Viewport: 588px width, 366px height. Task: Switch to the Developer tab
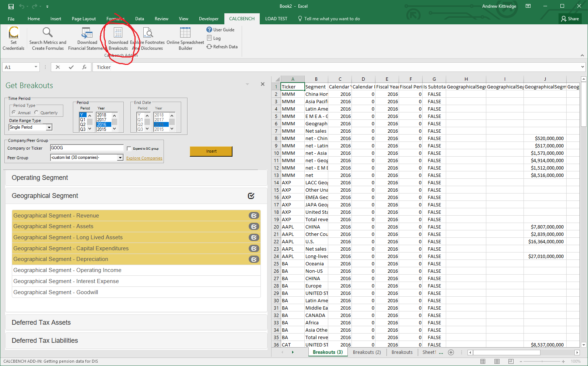(209, 19)
